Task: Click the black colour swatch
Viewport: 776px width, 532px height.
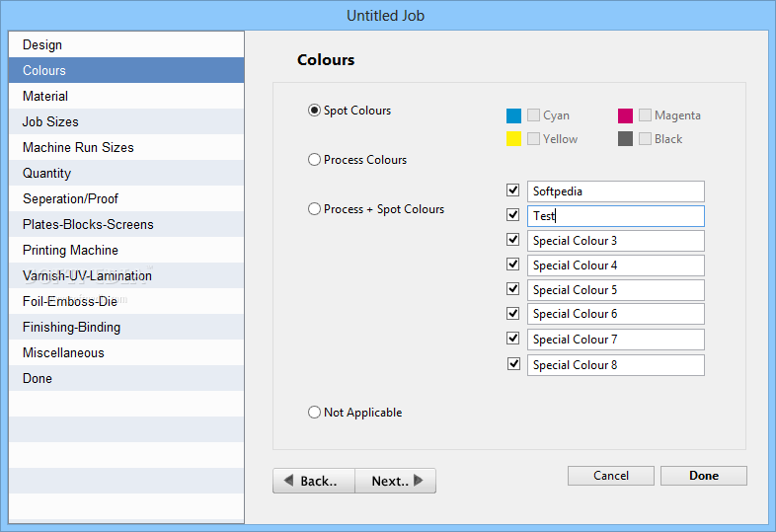Action: pyautogui.click(x=625, y=138)
